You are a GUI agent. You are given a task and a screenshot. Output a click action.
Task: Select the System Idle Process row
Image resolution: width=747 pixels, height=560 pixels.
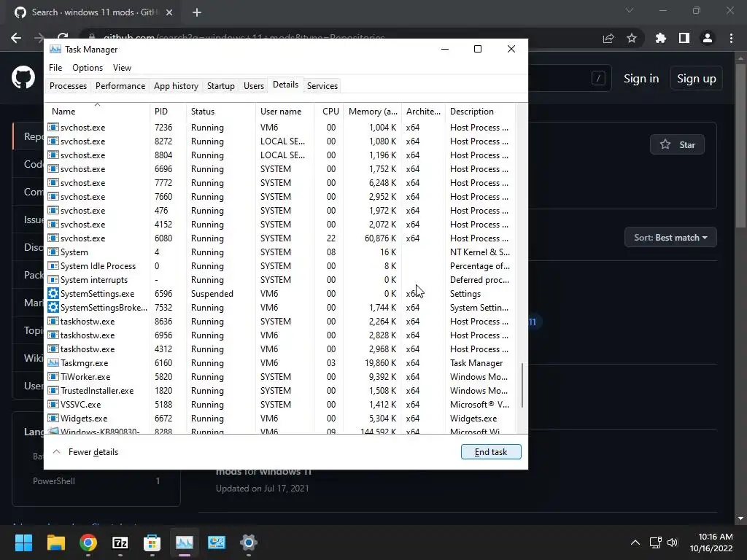281,265
